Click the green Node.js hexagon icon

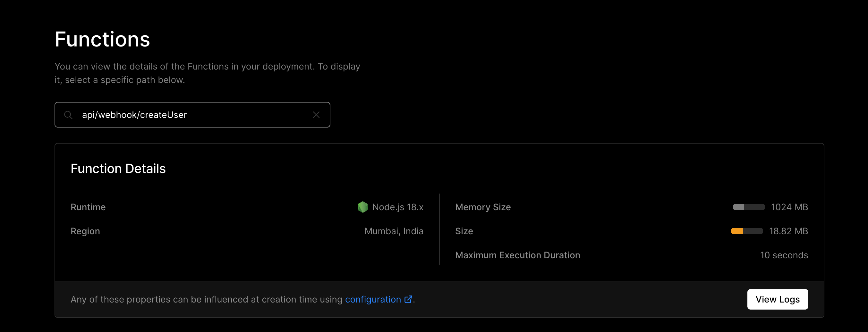tap(362, 207)
